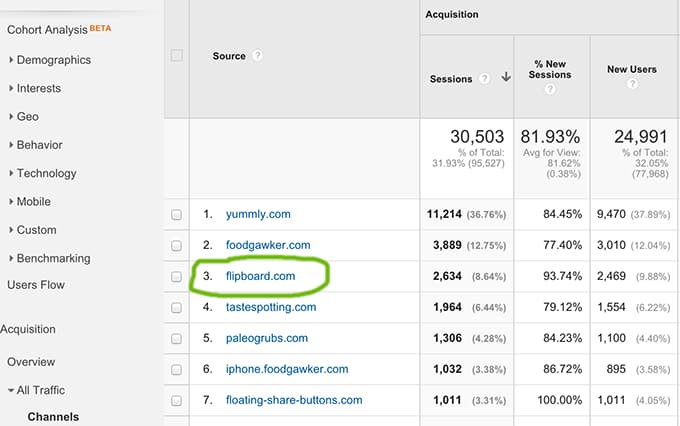Screen dimensions: 680x426
Task: Select Channels under All Traffic
Action: click(x=53, y=417)
